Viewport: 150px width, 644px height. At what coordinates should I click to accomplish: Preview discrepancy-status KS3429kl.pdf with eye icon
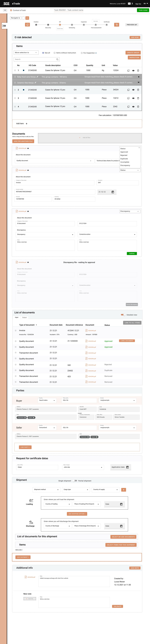(x=28, y=212)
